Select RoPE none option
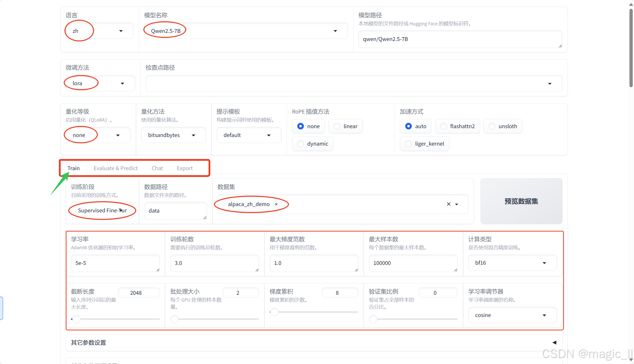 point(308,126)
